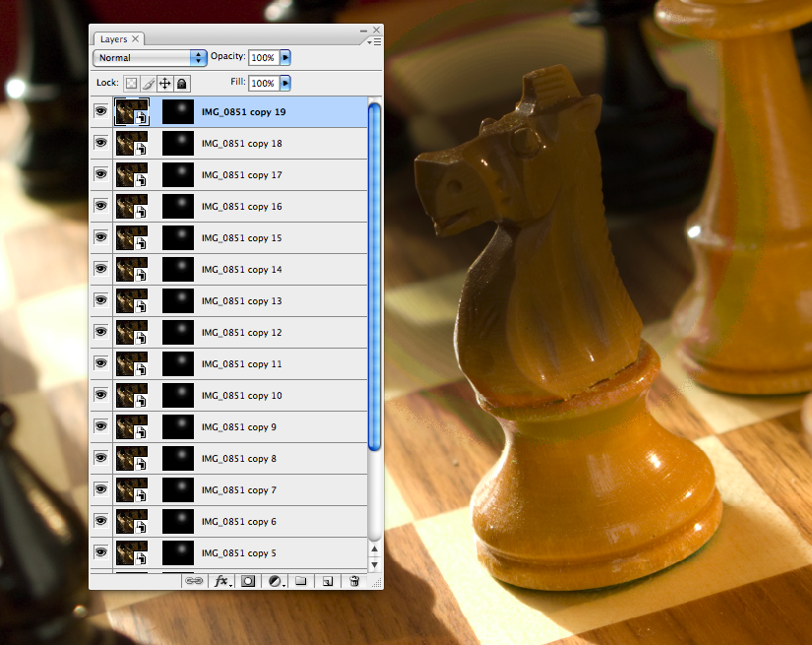The height and width of the screenshot is (645, 812).
Task: Select layer thumbnail of IMG_0851 copy 9
Action: [132, 427]
